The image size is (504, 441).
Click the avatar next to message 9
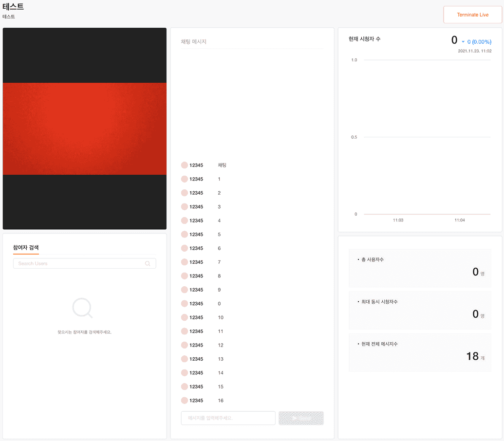(x=185, y=290)
